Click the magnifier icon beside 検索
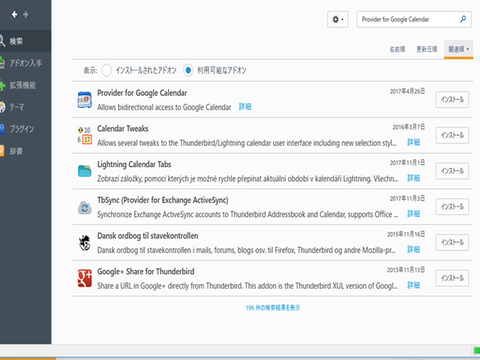This screenshot has width=480, height=360. point(2,41)
